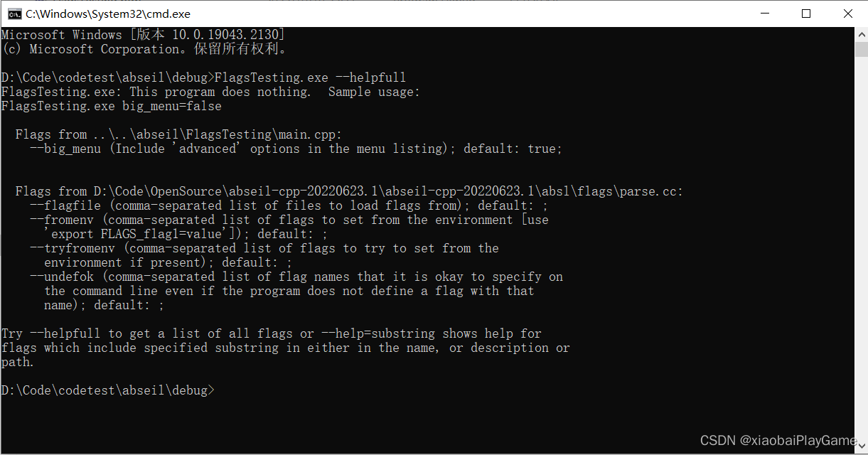868x455 pixels.
Task: Click the active command prompt line
Action: [108, 390]
